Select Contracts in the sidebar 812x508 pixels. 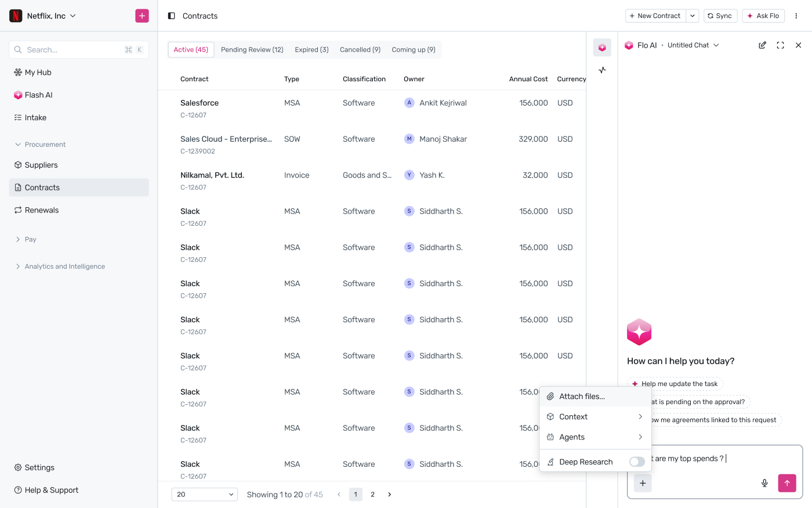pyautogui.click(x=79, y=188)
